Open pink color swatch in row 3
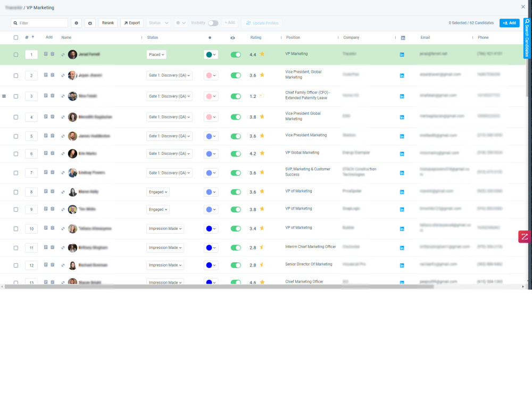The width and height of the screenshot is (532, 399). pos(211,96)
